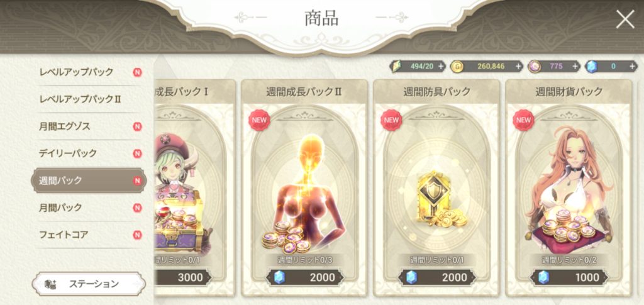
Task: Click the purple coin currency icon
Action: coord(535,67)
